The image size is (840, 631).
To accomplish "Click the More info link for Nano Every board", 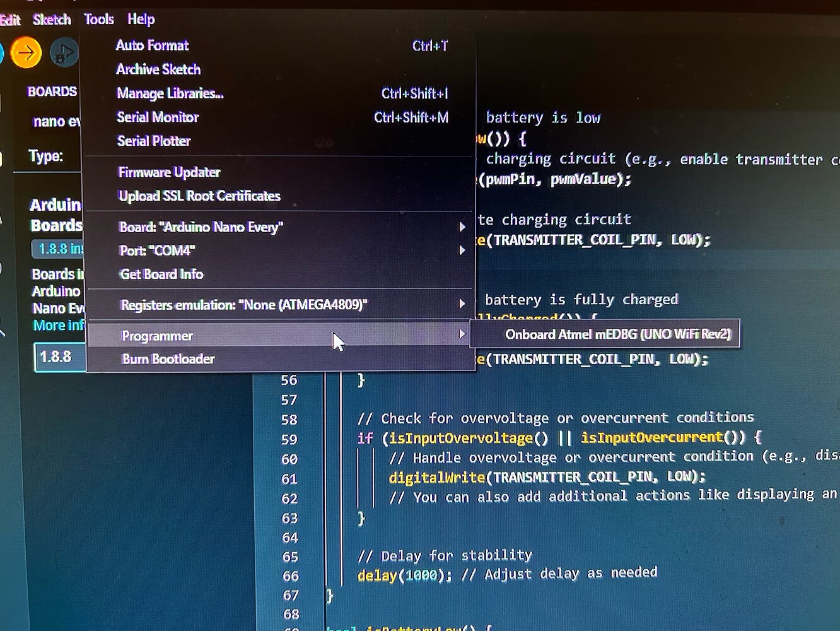I will [57, 325].
